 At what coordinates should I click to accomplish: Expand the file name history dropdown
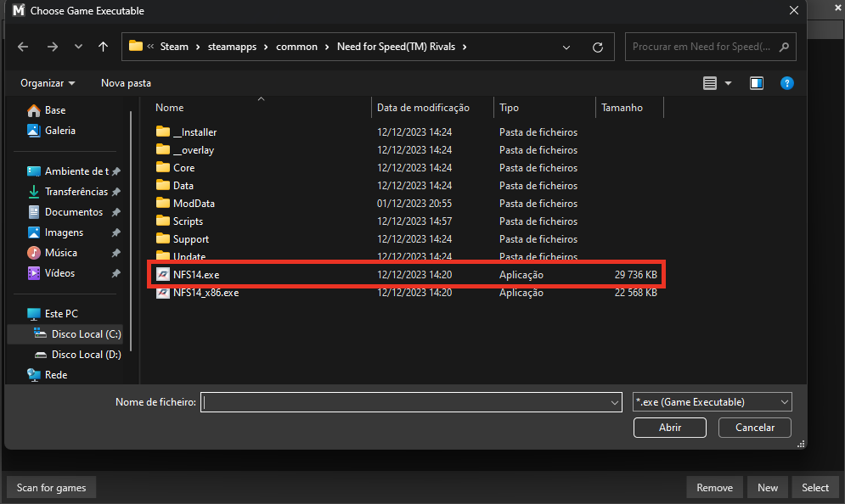tap(614, 402)
